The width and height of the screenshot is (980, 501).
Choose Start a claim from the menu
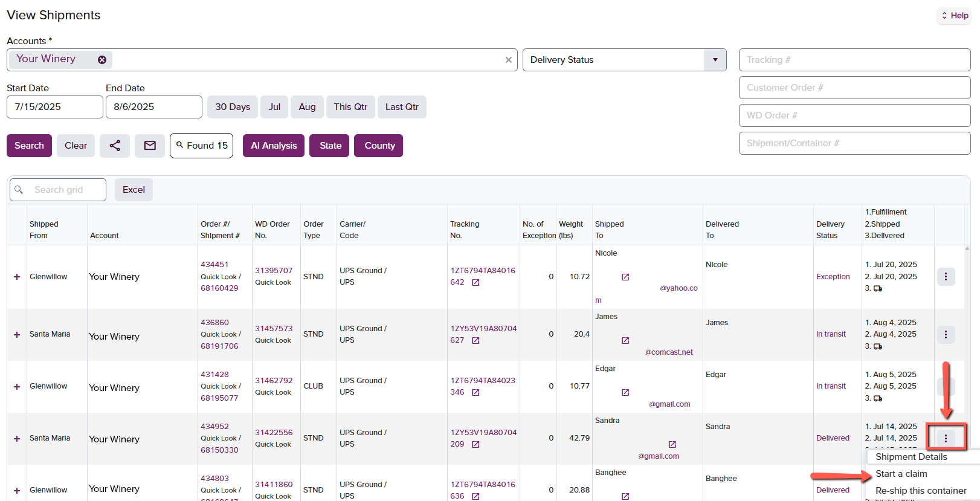click(901, 474)
